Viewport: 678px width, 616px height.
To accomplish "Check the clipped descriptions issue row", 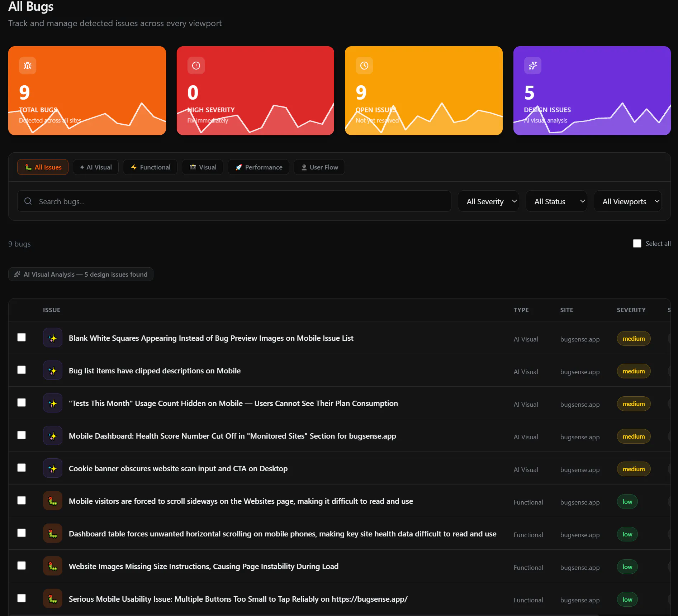I will click(x=22, y=370).
